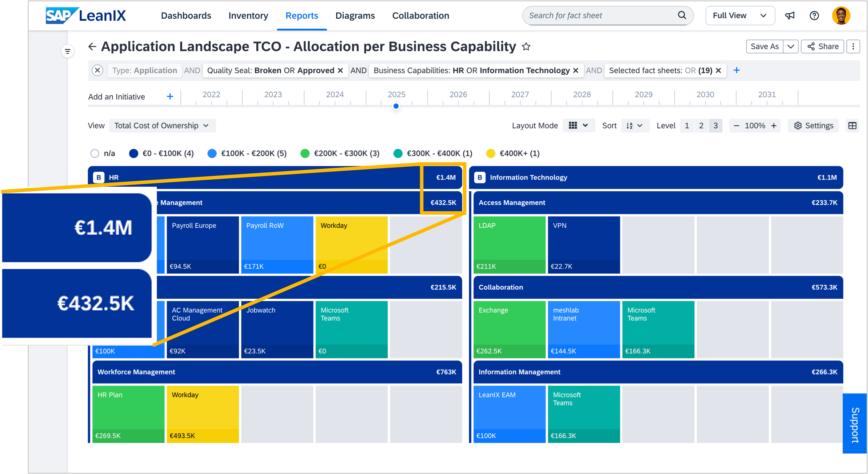
Task: Open the Information Management capability header
Action: click(x=658, y=372)
